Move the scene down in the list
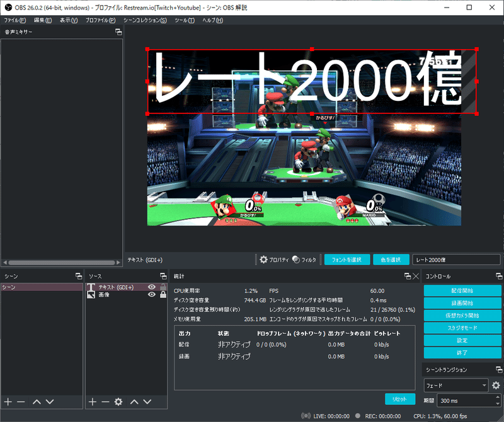This screenshot has height=422, width=504. point(50,402)
